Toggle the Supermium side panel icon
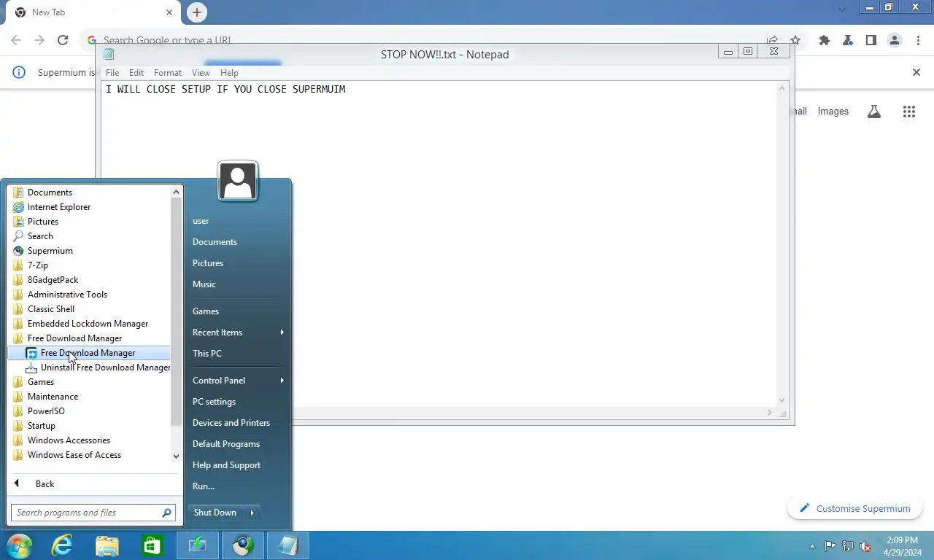The width and height of the screenshot is (934, 560). [871, 41]
